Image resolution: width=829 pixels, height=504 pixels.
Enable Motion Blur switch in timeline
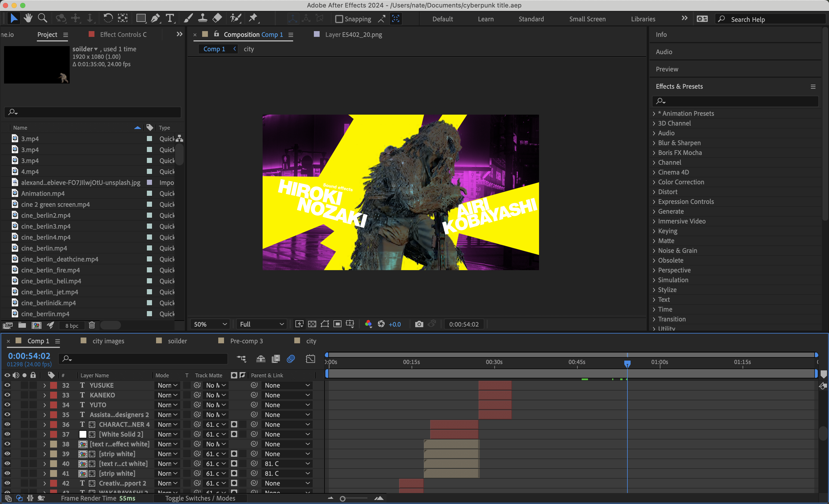pos(291,359)
